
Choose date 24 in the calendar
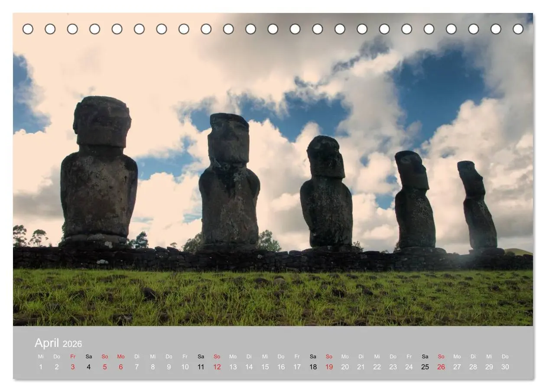tap(409, 367)
